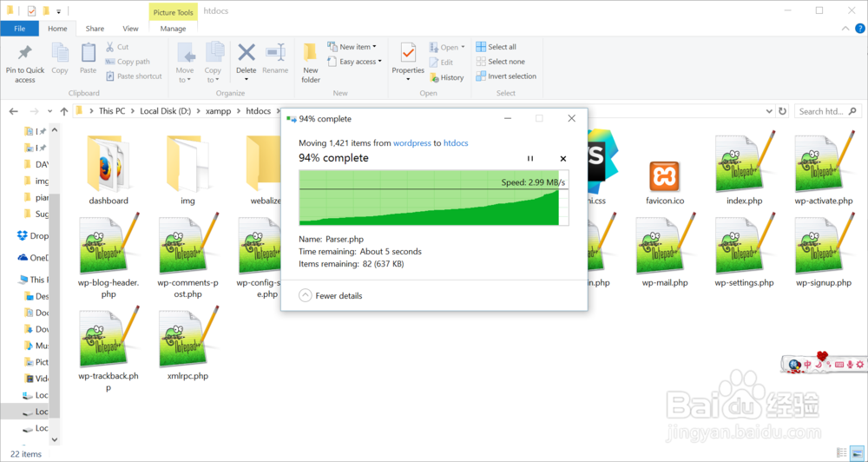Go back with the Back arrow

(14, 111)
